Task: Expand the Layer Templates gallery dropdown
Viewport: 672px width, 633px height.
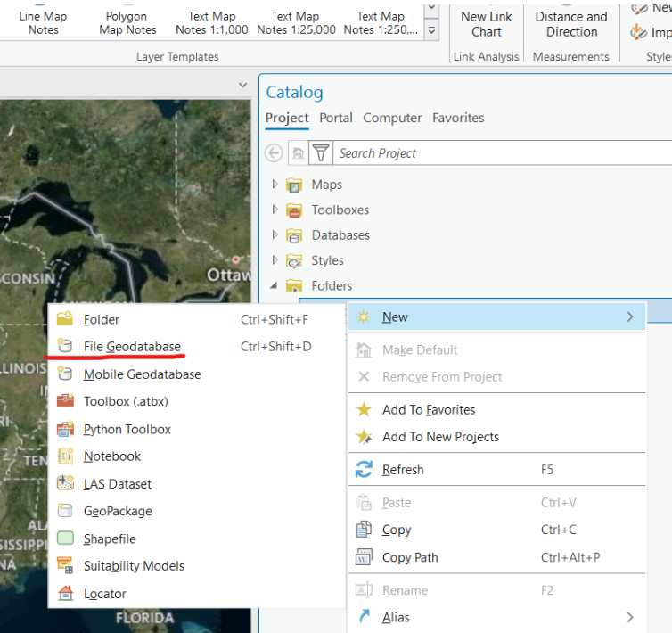Action: (x=431, y=31)
